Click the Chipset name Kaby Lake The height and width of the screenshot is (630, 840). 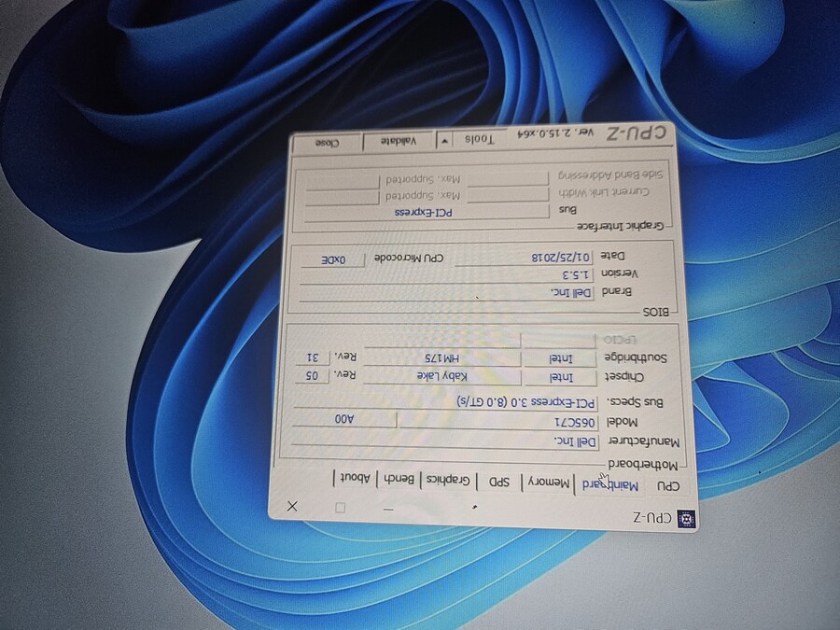coord(442,376)
